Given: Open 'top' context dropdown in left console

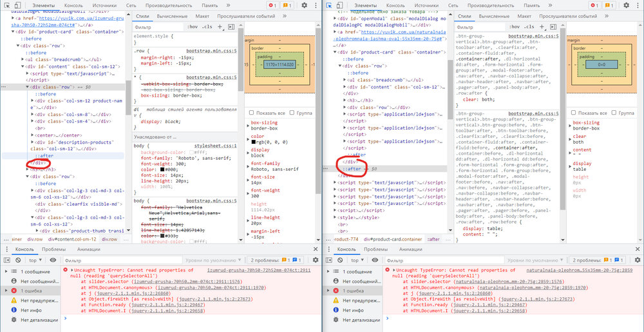Looking at the screenshot, I should tap(35, 260).
